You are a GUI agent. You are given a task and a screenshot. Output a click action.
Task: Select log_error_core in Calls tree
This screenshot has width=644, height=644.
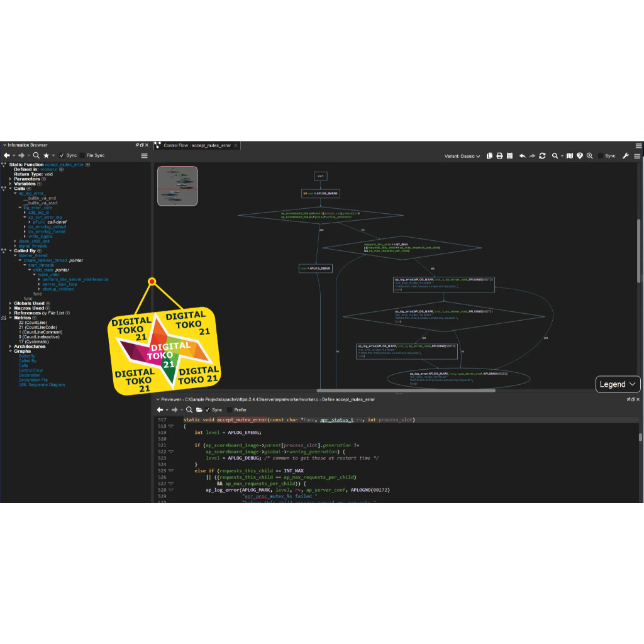tap(38, 208)
